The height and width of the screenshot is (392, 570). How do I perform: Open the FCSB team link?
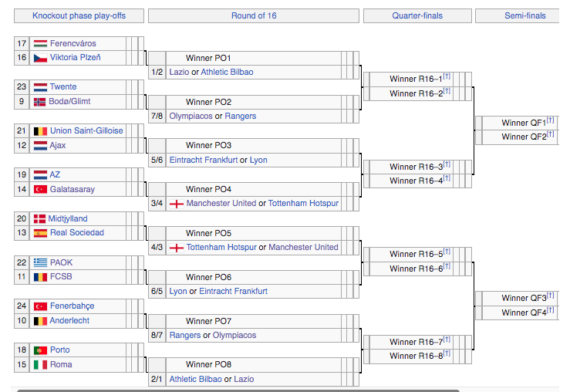click(x=61, y=277)
